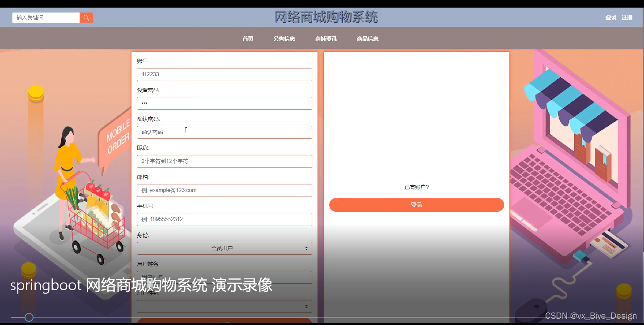Screen dimensions: 644x325
Task: Expand the user gender dropdown at bottom
Action: (225, 306)
